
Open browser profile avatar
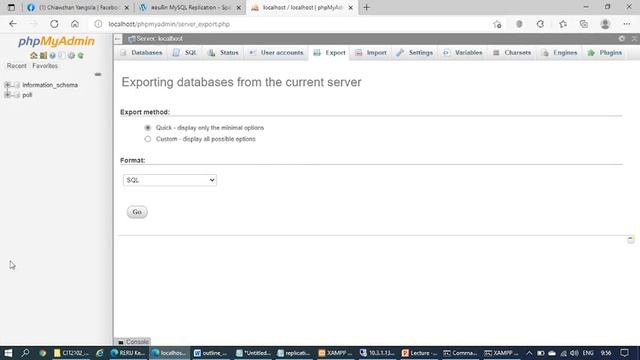pyautogui.click(x=605, y=24)
